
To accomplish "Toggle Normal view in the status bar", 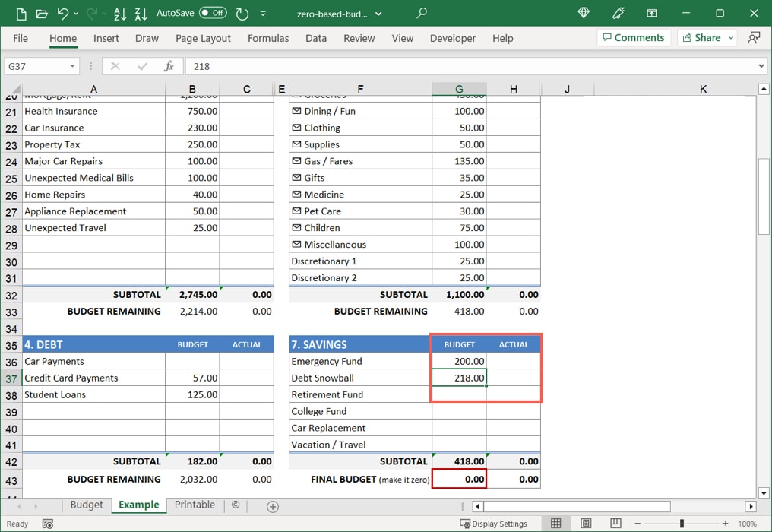I will click(x=555, y=524).
